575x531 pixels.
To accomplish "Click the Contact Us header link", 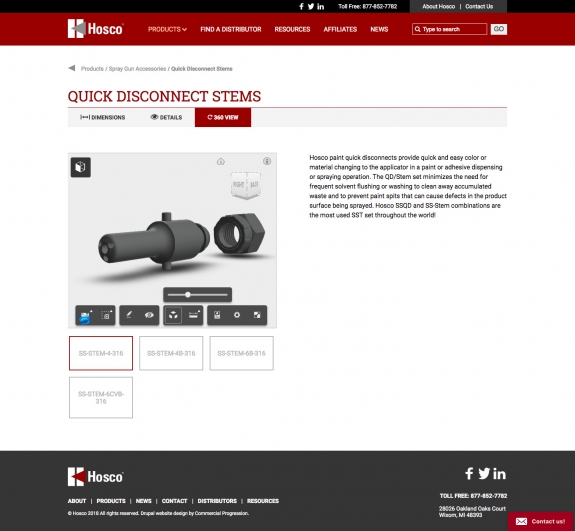I will 479,6.
